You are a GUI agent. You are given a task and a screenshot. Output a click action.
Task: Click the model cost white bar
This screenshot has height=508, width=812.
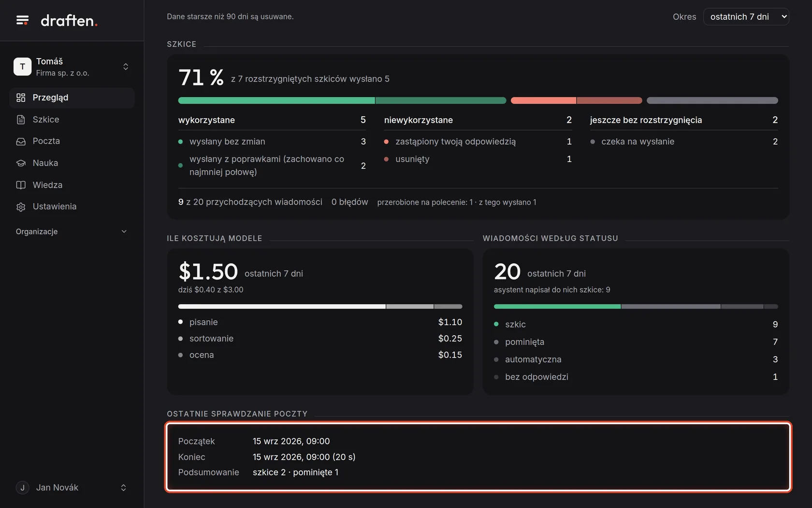click(x=282, y=306)
